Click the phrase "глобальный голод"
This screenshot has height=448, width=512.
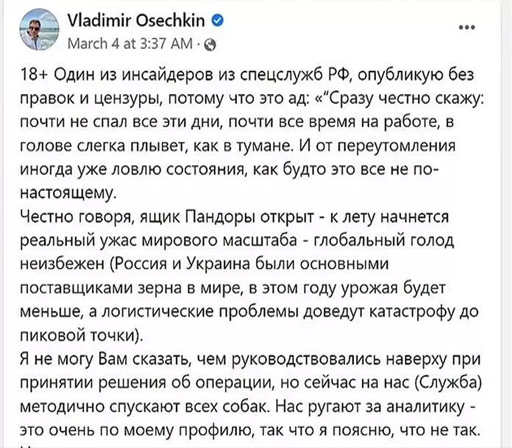coord(384,241)
